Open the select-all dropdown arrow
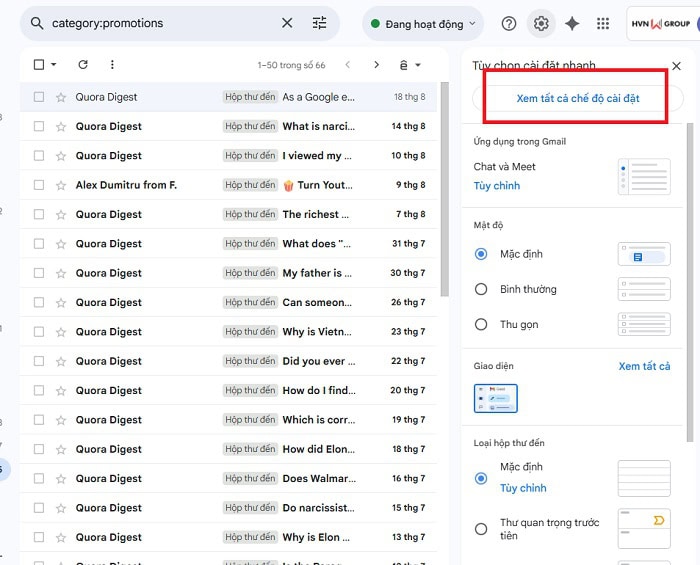This screenshot has height=565, width=700. (x=54, y=65)
